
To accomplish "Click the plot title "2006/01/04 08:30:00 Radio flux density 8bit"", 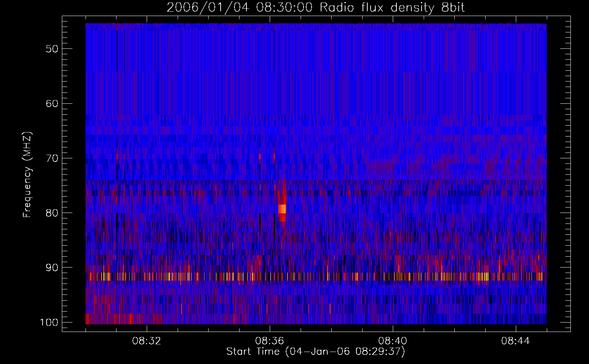I will (x=316, y=7).
